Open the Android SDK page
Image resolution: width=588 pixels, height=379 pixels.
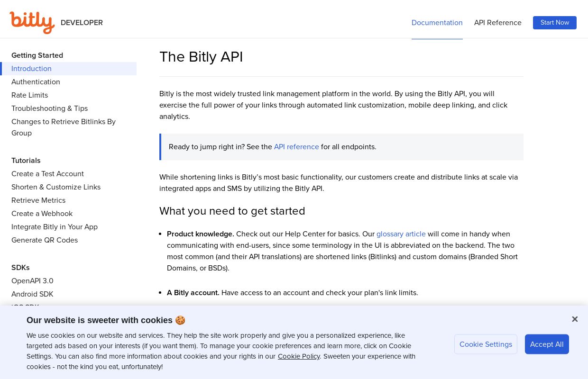tap(32, 294)
